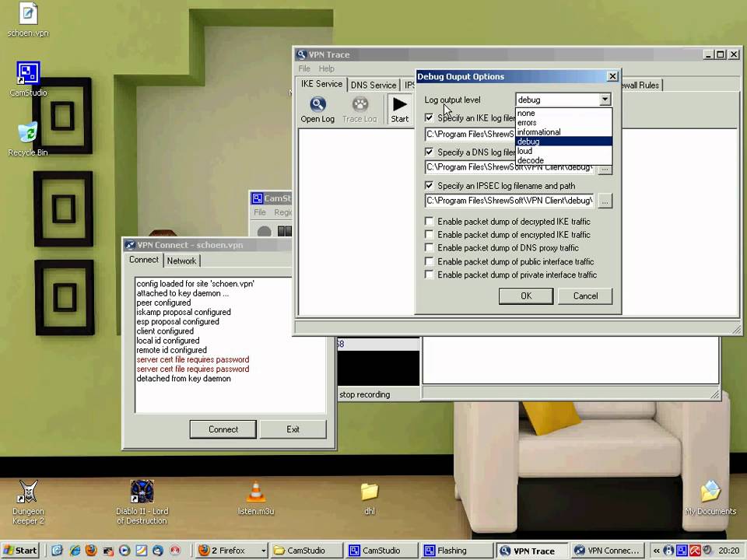Viewport: 747px width, 560px height.
Task: Open the VPN Connect Network tab
Action: (x=181, y=261)
